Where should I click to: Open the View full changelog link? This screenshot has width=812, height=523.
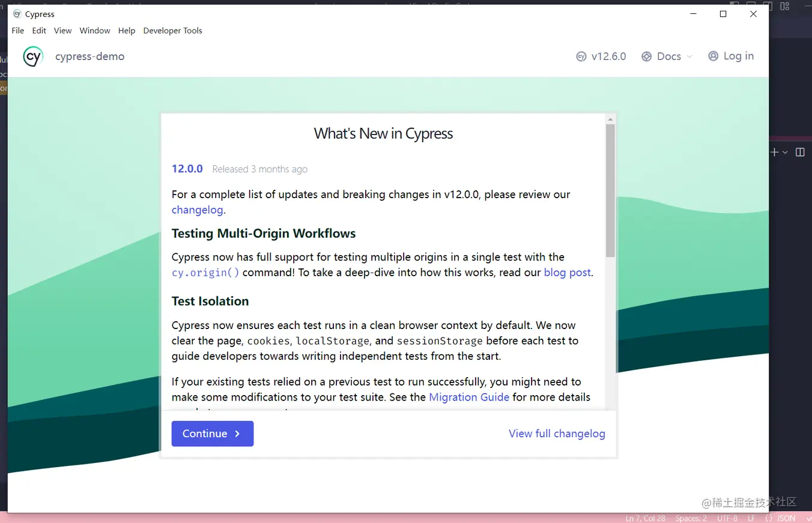(557, 434)
